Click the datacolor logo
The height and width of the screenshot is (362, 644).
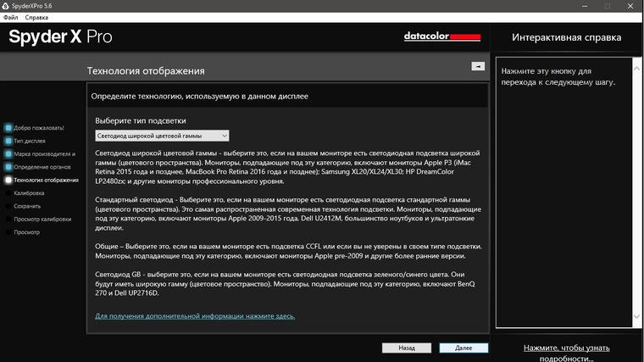click(442, 36)
